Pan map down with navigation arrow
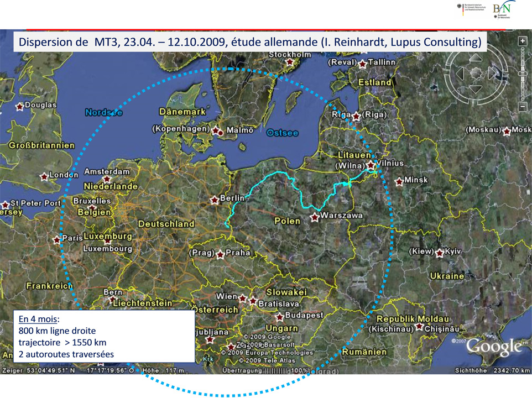Image resolution: width=532 pixels, height=398 pixels. coord(476,89)
